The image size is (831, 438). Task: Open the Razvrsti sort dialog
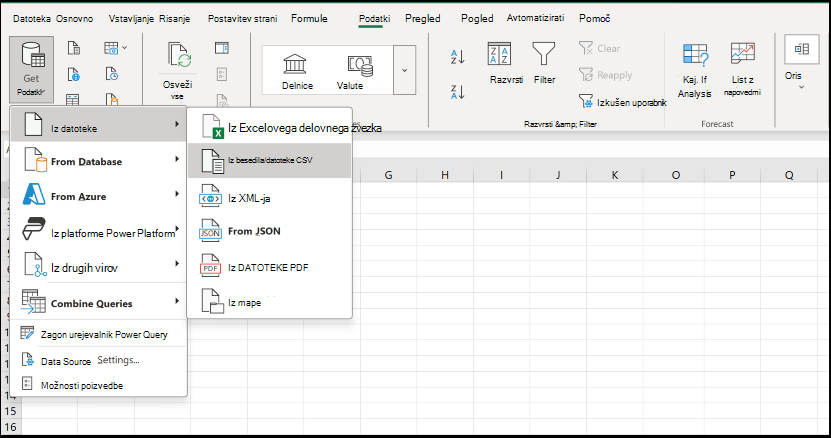506,63
